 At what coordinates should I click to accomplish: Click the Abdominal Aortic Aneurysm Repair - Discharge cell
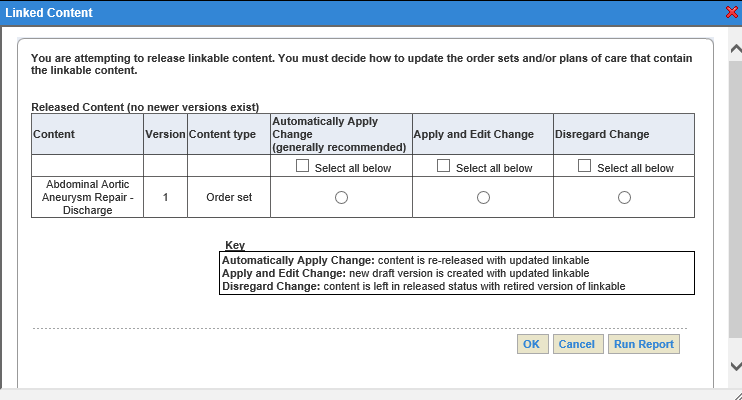pos(88,197)
